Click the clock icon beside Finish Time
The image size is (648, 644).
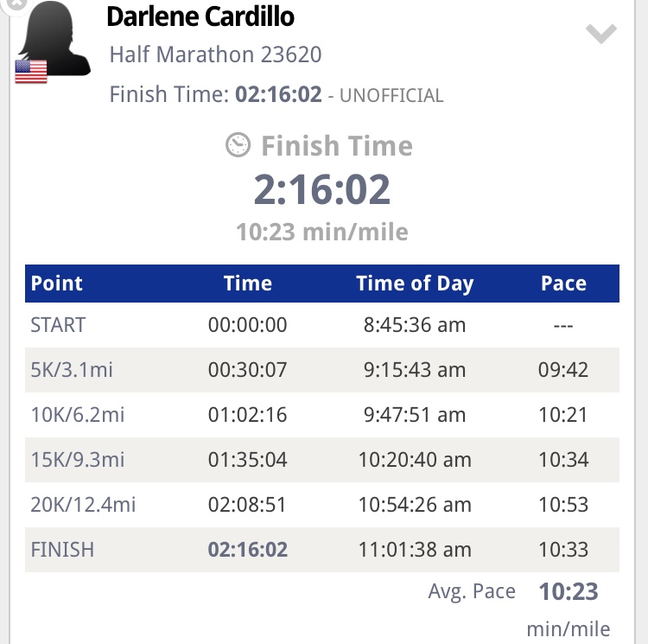click(238, 145)
